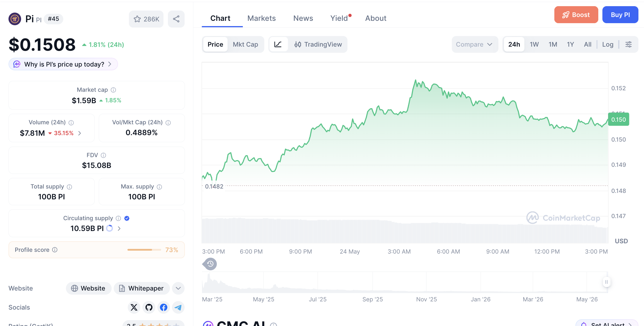Open the About tab
This screenshot has width=644, height=326.
pyautogui.click(x=376, y=18)
